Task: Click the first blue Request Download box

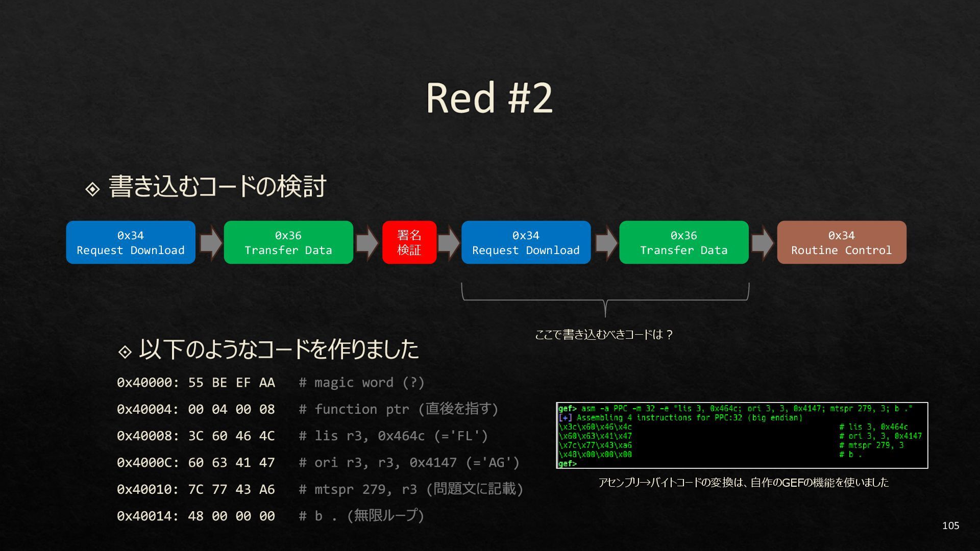Action: tap(131, 242)
